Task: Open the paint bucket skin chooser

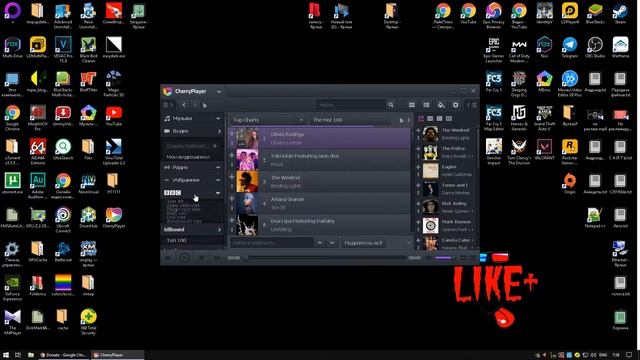Action: pyautogui.click(x=441, y=105)
